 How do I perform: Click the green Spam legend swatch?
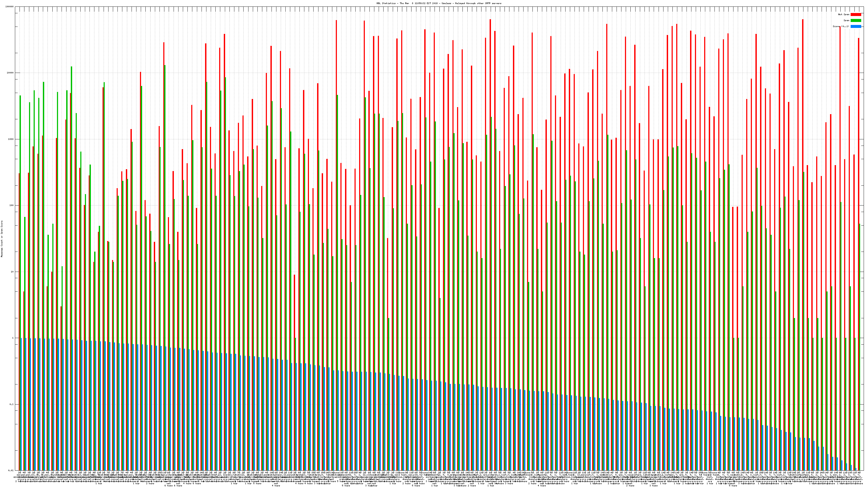856,21
